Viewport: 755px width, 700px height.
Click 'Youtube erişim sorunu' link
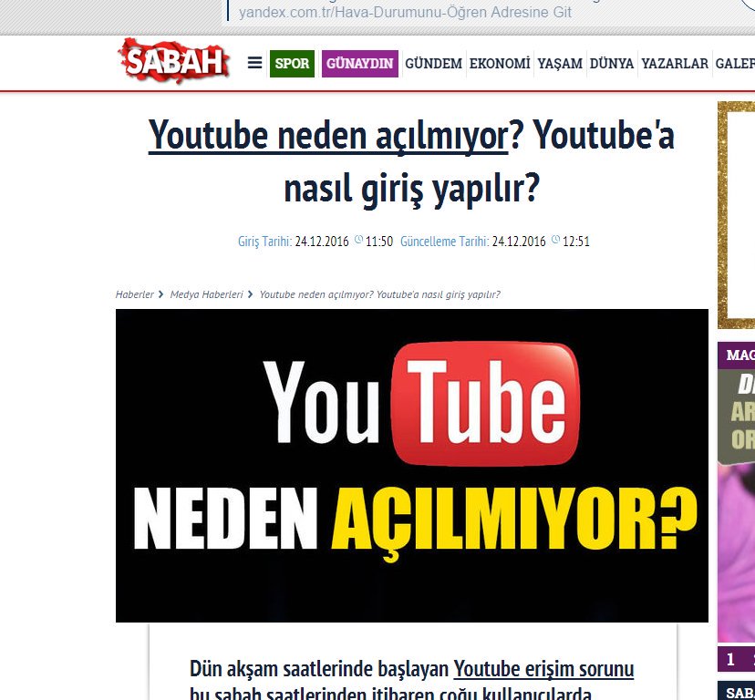point(543,669)
